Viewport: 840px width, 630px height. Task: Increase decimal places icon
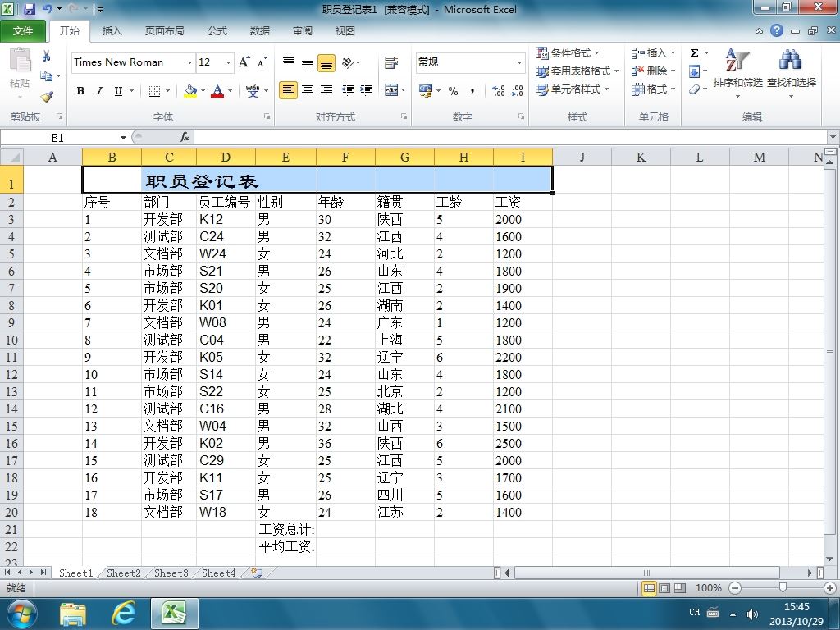click(498, 90)
